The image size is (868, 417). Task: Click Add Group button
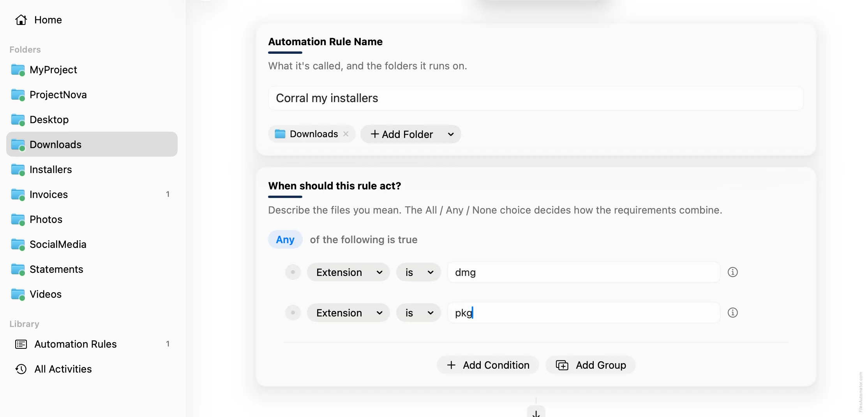[x=591, y=365]
